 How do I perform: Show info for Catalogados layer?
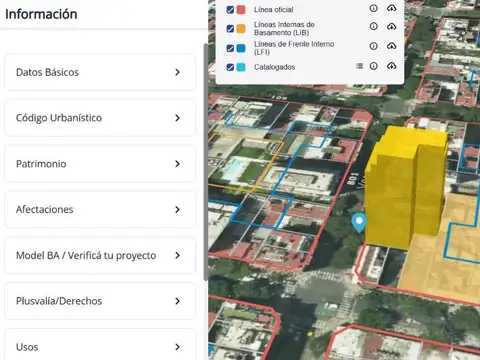(x=373, y=66)
